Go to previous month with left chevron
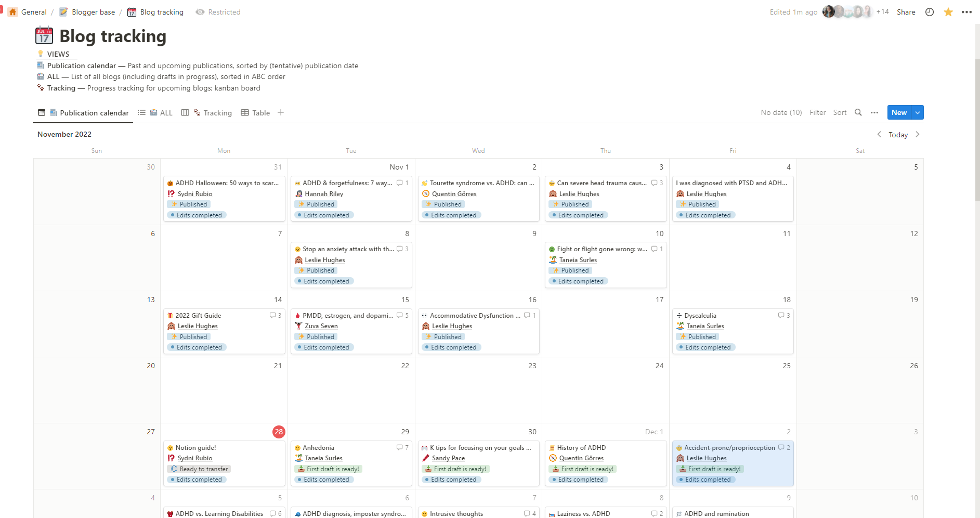This screenshot has width=980, height=518. [x=879, y=134]
